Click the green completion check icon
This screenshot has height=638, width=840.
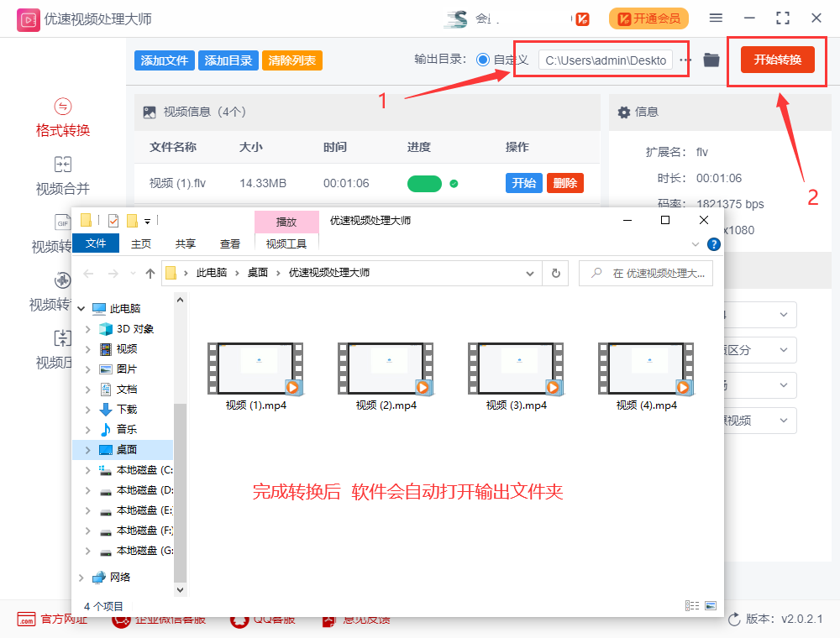click(454, 184)
